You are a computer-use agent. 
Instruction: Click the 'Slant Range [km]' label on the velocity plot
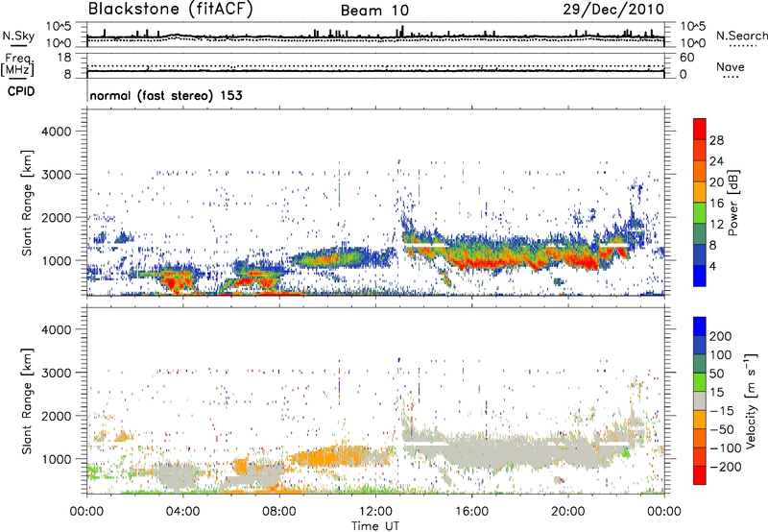click(x=27, y=400)
